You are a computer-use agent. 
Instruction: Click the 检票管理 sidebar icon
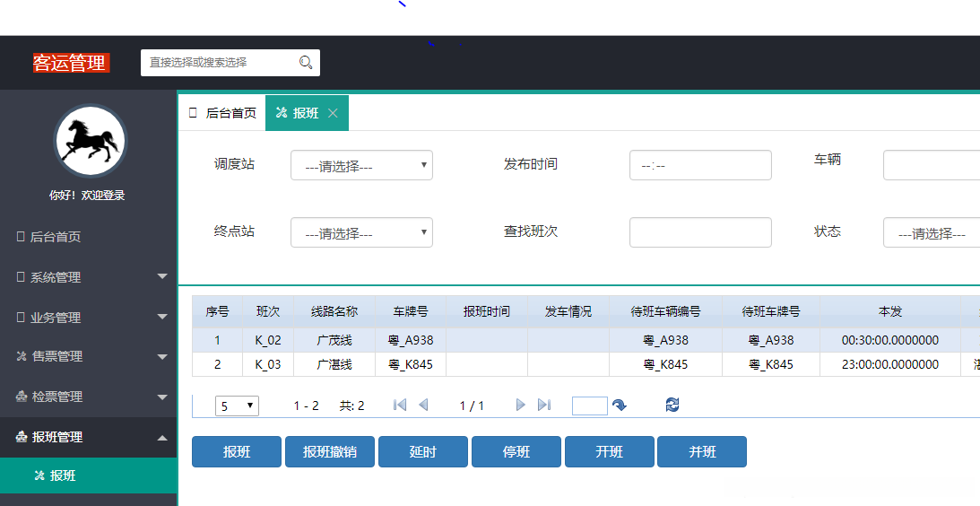[x=22, y=396]
